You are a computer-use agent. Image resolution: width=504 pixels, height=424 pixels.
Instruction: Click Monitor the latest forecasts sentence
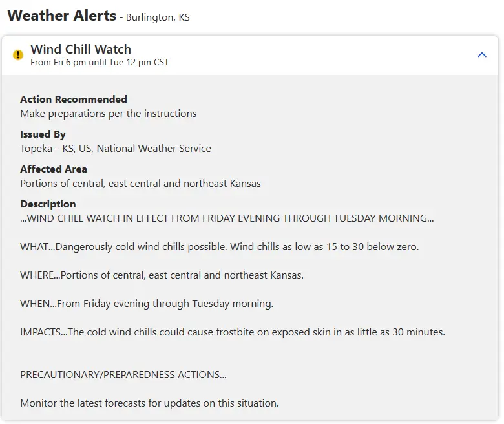[x=149, y=403]
